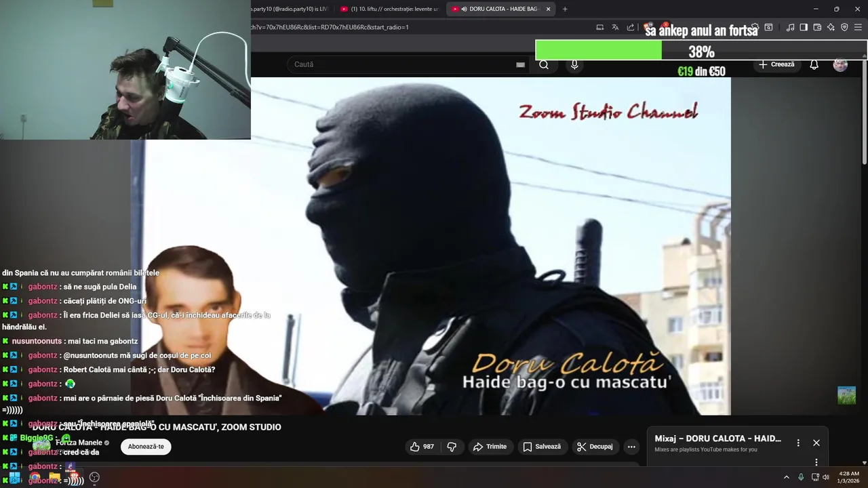Open the AI assistant sparkle icon
Viewport: 868px width, 488px height.
(831, 27)
